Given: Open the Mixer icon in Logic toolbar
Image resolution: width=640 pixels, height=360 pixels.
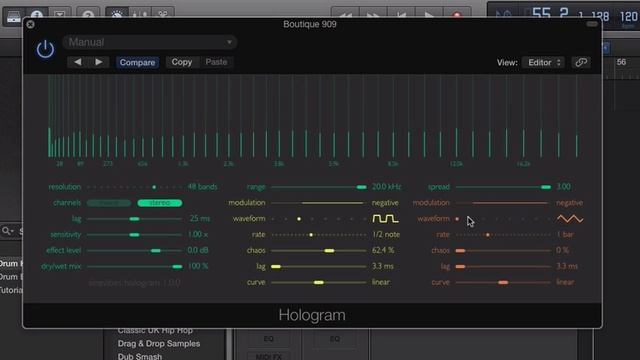Looking at the screenshot, I should pos(140,16).
